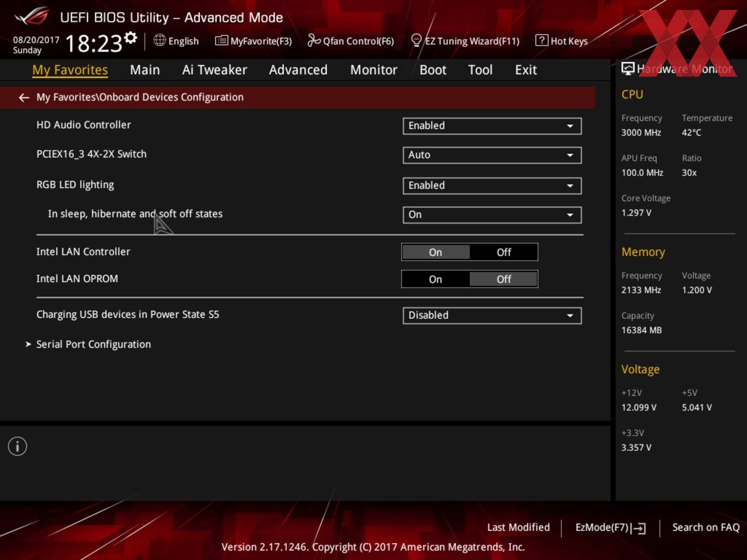747x560 pixels.
Task: Select In sleep, hibernate and soft off states
Action: coord(135,214)
